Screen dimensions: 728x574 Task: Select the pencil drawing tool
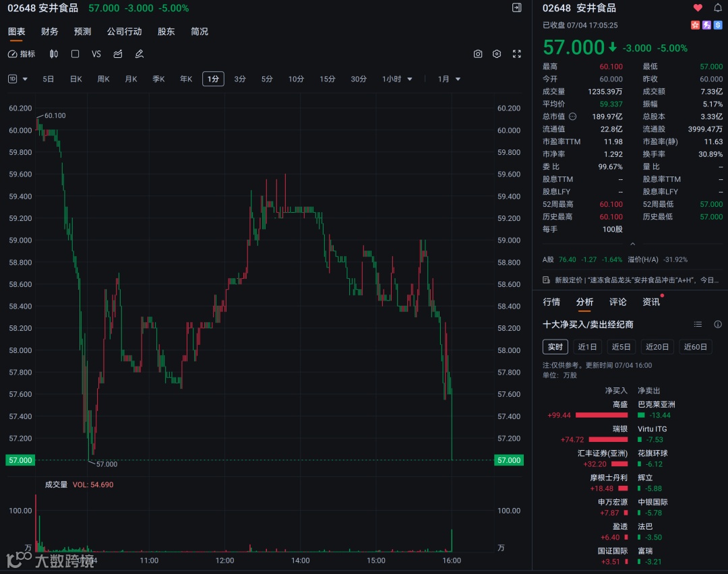click(x=140, y=54)
